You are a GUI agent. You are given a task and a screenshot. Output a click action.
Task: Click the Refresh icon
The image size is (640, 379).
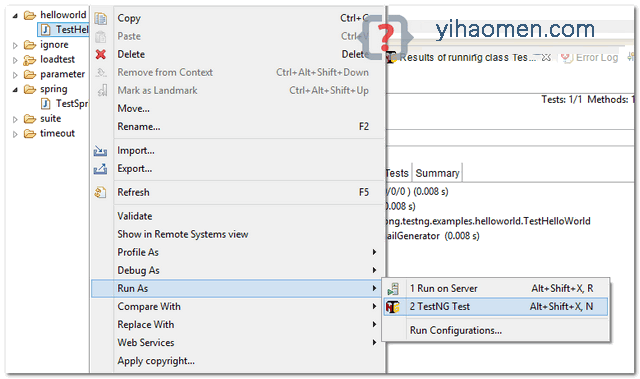point(100,192)
